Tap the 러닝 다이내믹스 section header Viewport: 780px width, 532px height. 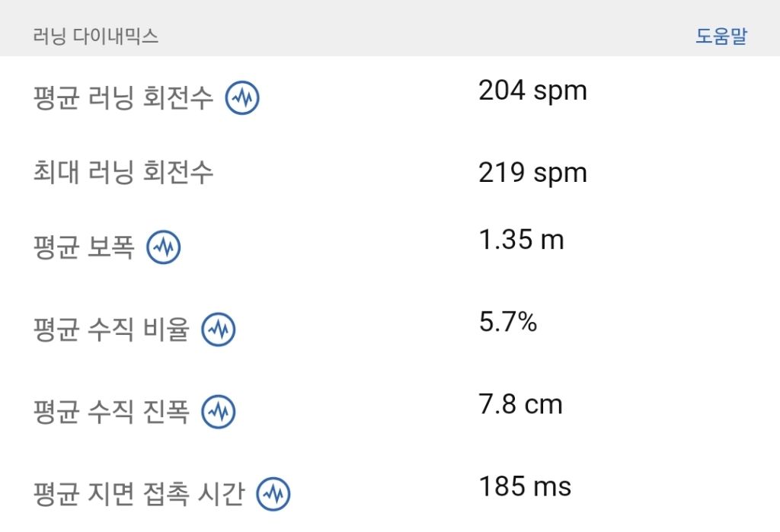96,37
